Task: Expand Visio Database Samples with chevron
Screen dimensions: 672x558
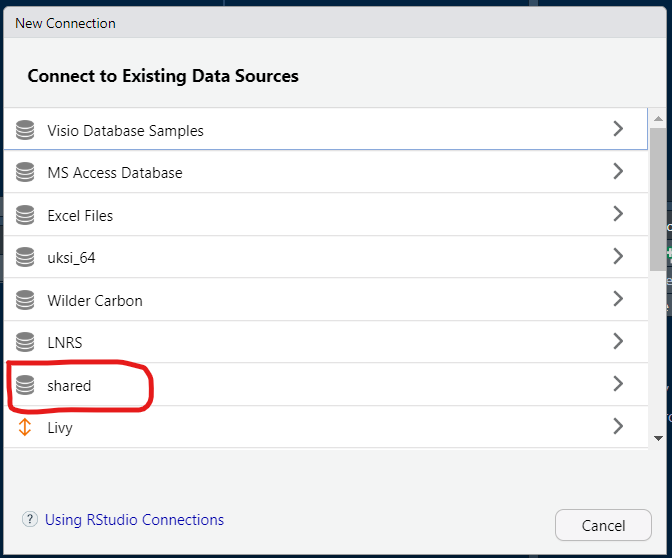Action: [x=618, y=129]
